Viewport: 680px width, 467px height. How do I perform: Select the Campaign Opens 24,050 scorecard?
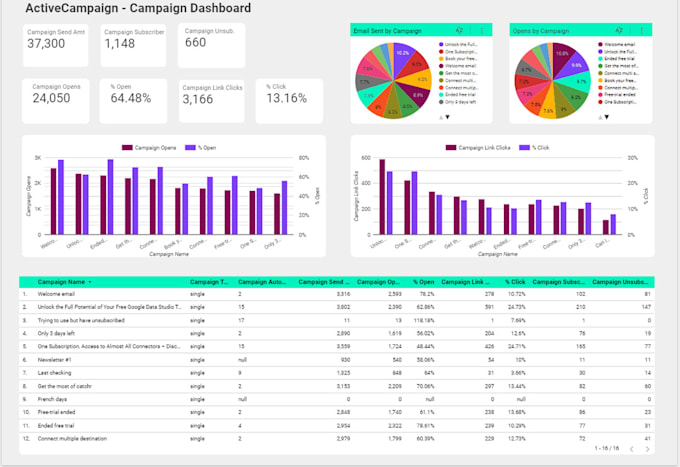(x=56, y=101)
